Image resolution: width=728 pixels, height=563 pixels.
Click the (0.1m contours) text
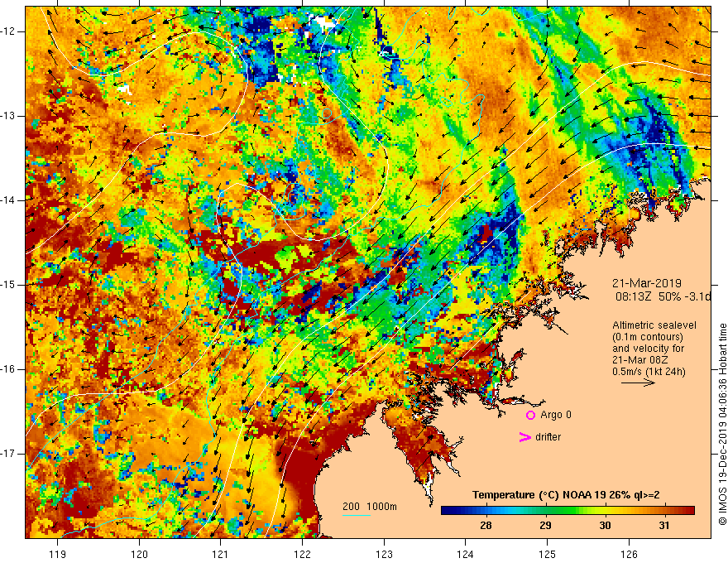click(x=648, y=337)
